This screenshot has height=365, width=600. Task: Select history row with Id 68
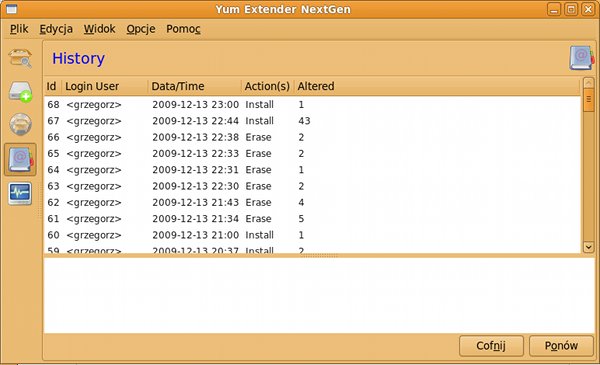tap(312, 104)
